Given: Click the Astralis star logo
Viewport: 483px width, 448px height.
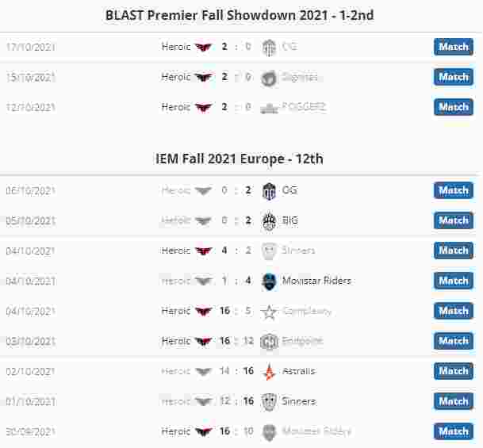Looking at the screenshot, I should click(x=269, y=371).
